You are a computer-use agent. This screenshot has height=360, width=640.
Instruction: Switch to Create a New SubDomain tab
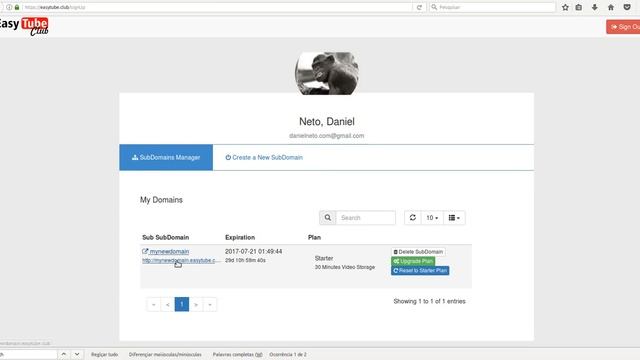coord(264,158)
